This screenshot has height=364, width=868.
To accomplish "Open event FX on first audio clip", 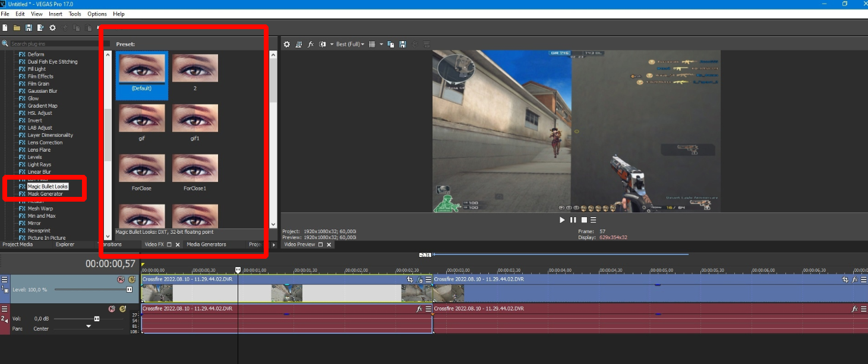I will point(419,309).
